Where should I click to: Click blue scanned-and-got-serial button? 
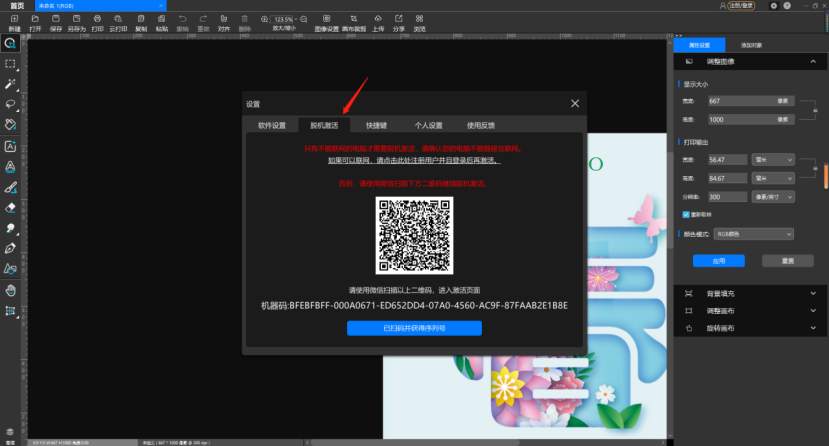414,328
